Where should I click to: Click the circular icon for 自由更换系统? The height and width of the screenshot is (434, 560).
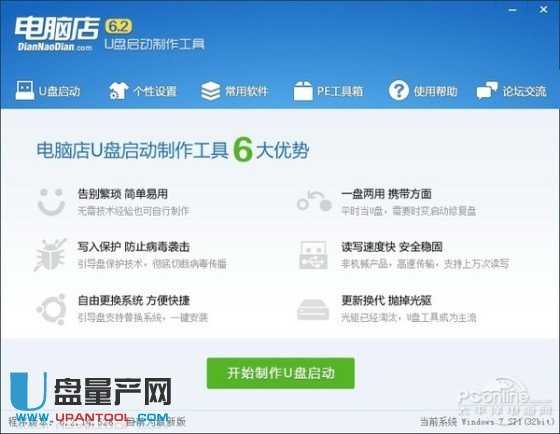[x=51, y=309]
